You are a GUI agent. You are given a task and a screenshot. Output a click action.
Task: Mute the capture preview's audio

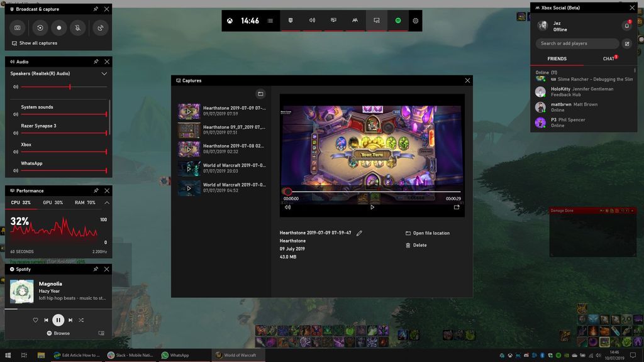point(287,207)
